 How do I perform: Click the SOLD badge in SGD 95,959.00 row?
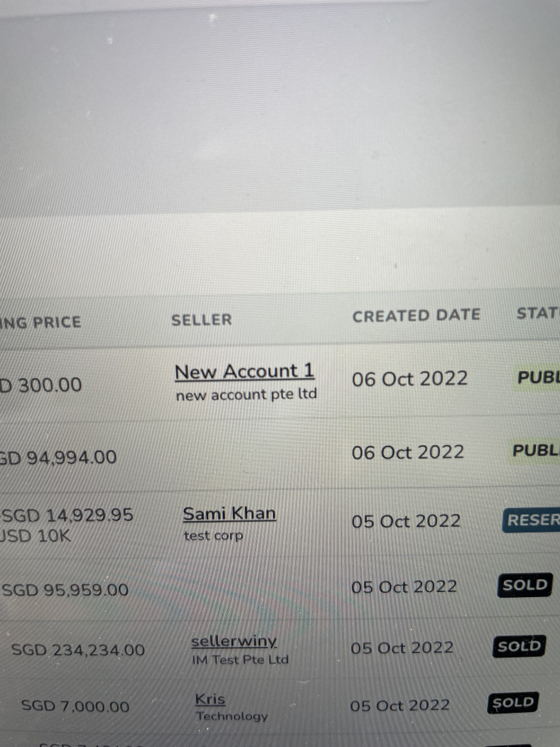(x=524, y=586)
